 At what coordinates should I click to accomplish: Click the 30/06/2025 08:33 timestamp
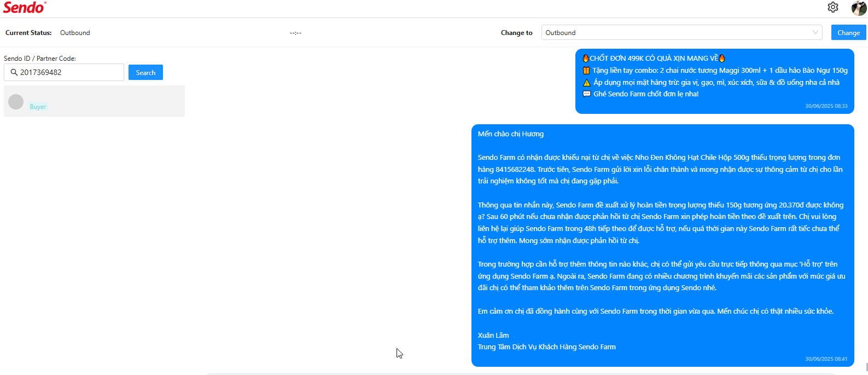pos(826,106)
